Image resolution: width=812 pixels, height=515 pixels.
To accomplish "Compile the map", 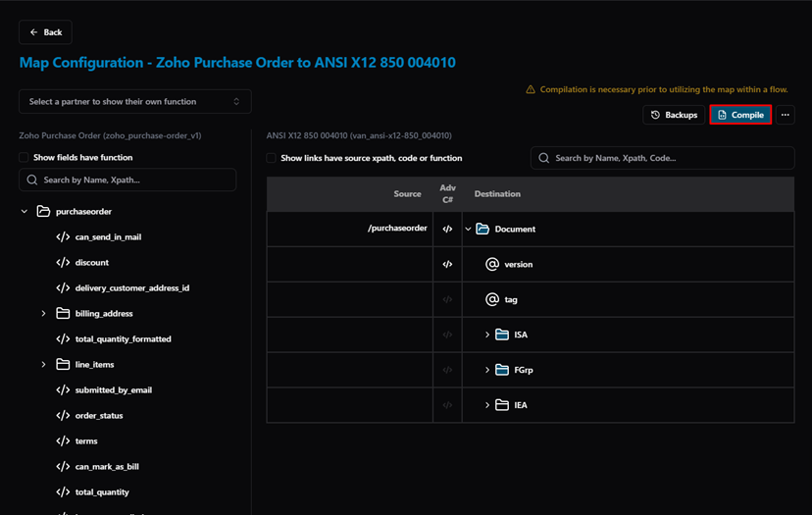I will tap(740, 115).
